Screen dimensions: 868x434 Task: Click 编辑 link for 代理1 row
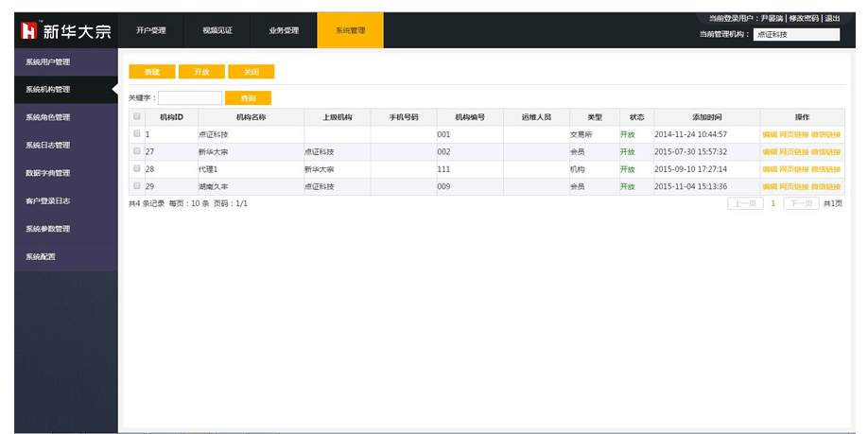(x=770, y=169)
